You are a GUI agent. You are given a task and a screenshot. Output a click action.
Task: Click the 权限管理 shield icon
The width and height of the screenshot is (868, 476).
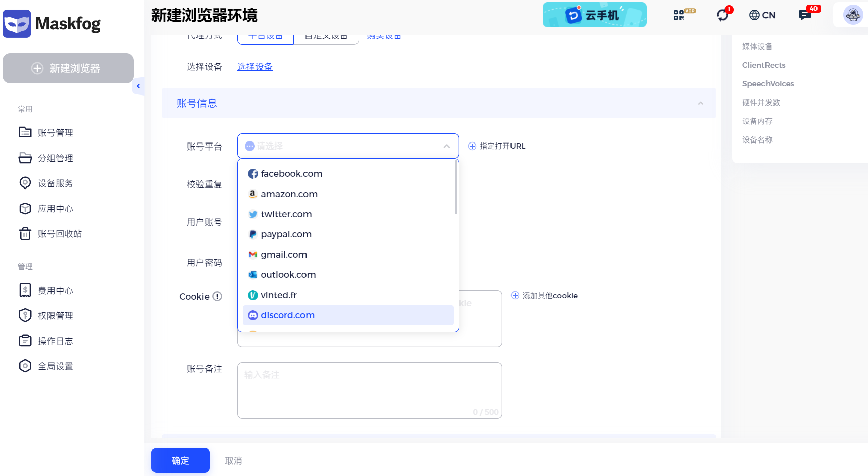coord(25,315)
